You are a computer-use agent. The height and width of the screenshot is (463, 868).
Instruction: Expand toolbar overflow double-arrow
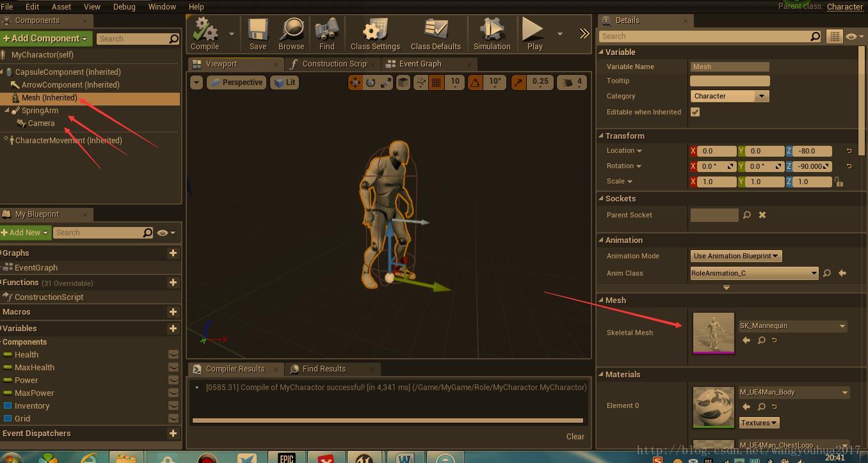coord(584,34)
